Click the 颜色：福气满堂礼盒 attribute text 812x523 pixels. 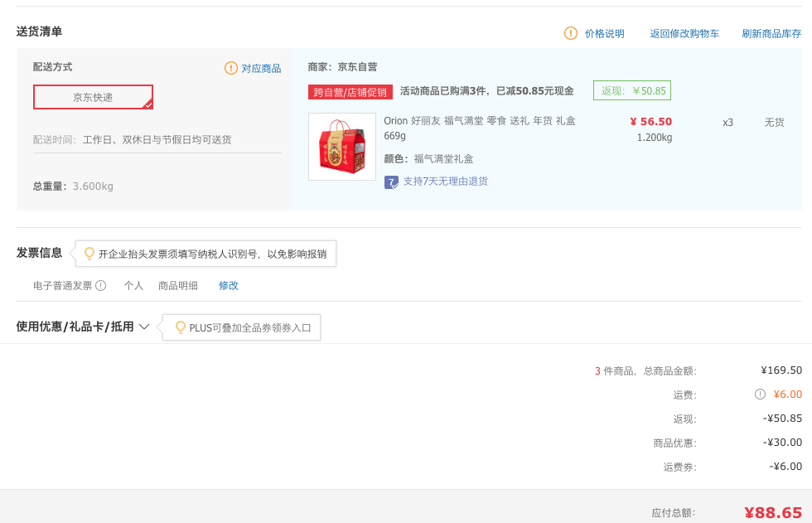coord(428,158)
